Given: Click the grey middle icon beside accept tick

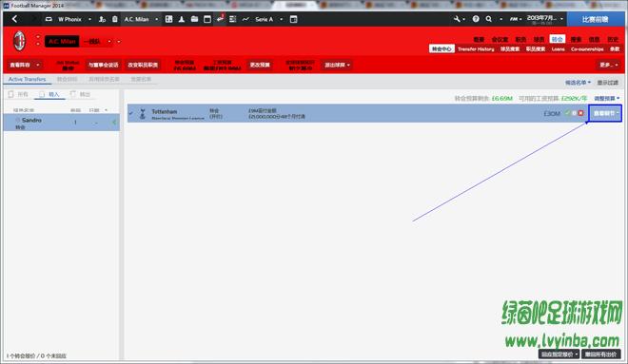Looking at the screenshot, I should [x=574, y=113].
